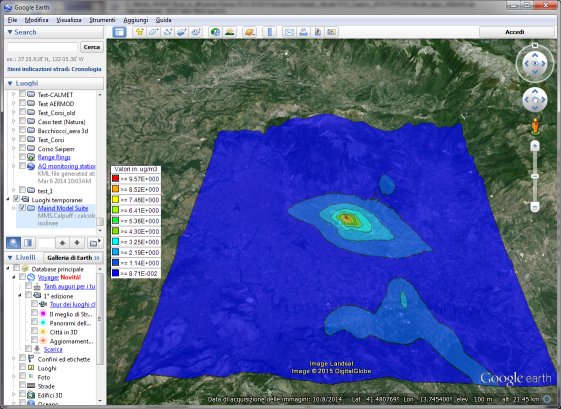Viewport: 561px width, 409px height.
Task: Enable the Test AERMOD checkbox
Action: [22, 103]
